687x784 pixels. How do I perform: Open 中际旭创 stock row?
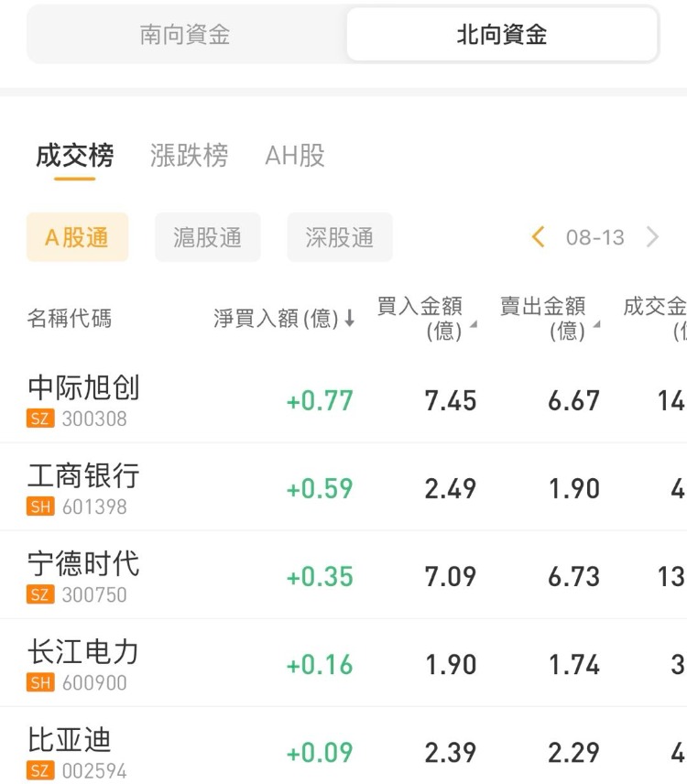pyautogui.click(x=84, y=387)
